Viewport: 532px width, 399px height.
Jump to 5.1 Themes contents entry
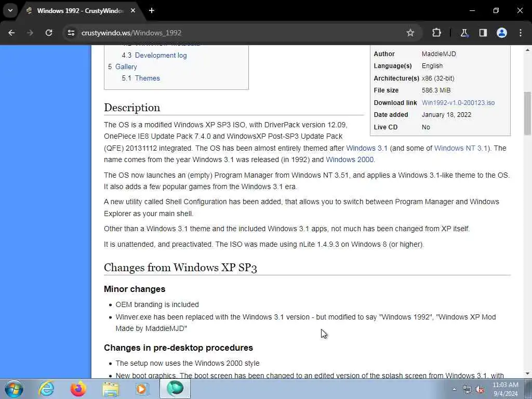click(141, 78)
